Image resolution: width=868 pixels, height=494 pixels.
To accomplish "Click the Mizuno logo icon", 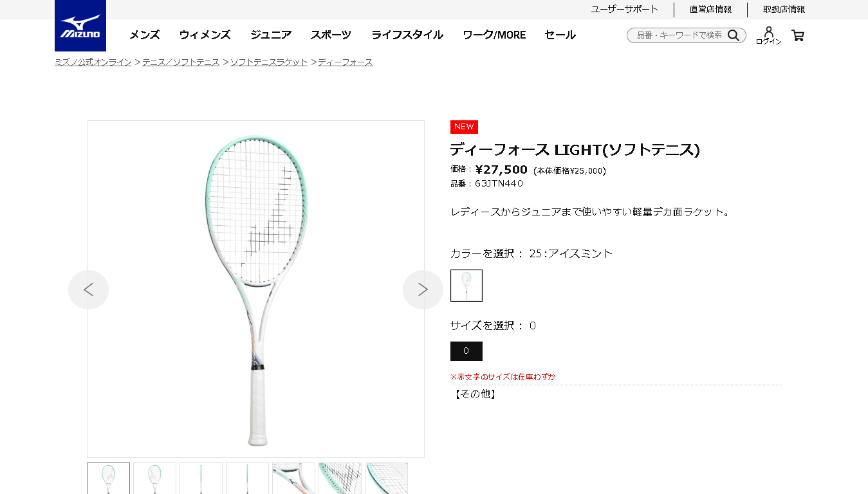I will 78,26.
